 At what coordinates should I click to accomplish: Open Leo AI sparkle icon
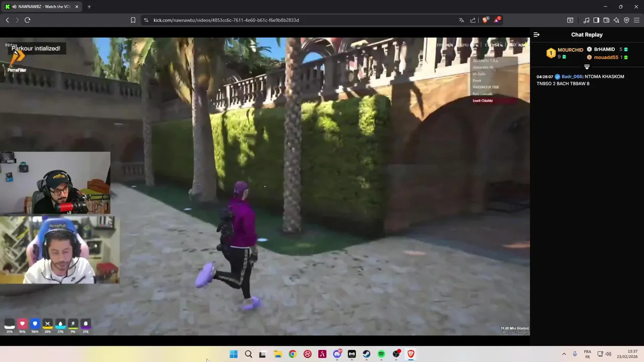(616, 20)
